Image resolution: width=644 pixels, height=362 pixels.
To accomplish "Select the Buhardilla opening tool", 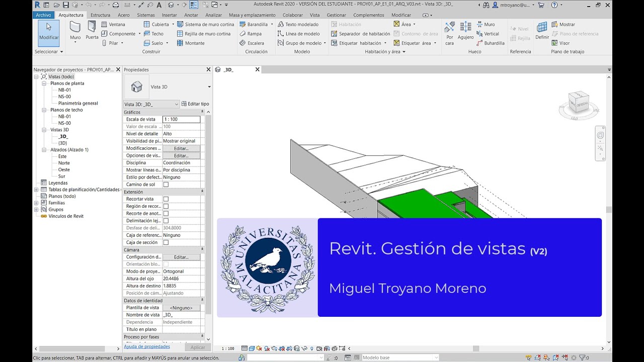I will (x=490, y=43).
